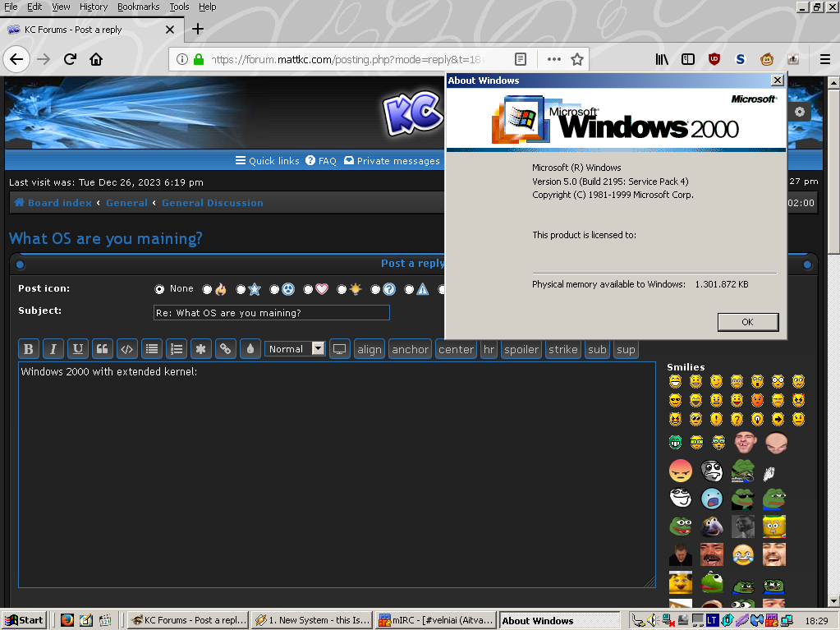The image size is (840, 630).
Task: Choose the radioactive post icon
Action: coord(274,289)
